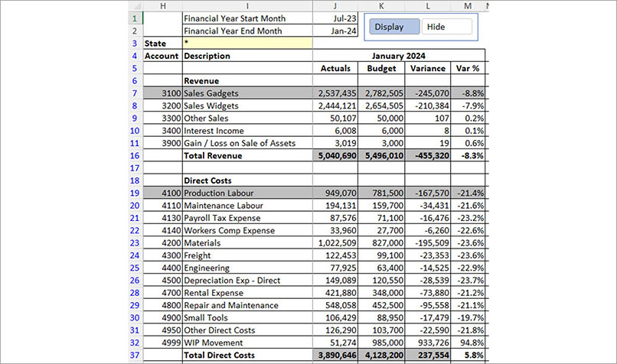Select the Jan-24 end month cell
This screenshot has height=364, width=617.
click(x=335, y=31)
